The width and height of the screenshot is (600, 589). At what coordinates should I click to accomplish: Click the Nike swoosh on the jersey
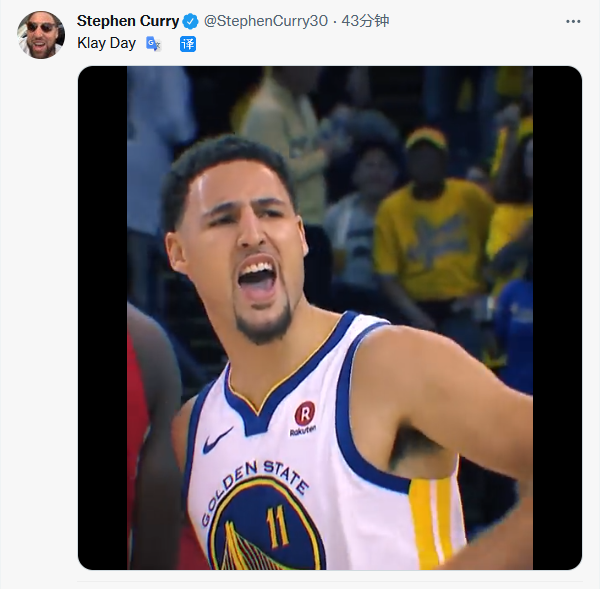coord(217,439)
